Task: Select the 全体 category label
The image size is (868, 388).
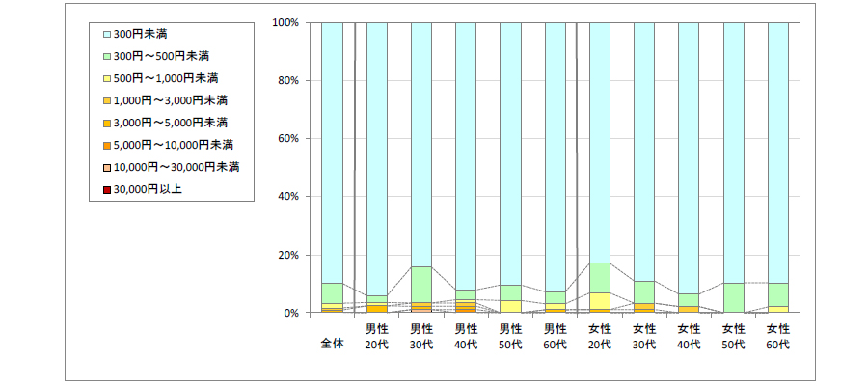Action: tap(332, 343)
